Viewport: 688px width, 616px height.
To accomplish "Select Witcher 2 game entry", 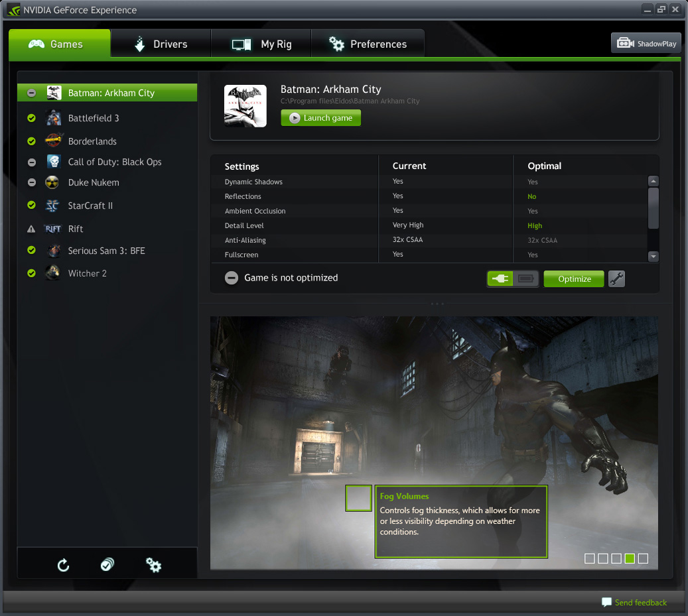I will coord(107,273).
